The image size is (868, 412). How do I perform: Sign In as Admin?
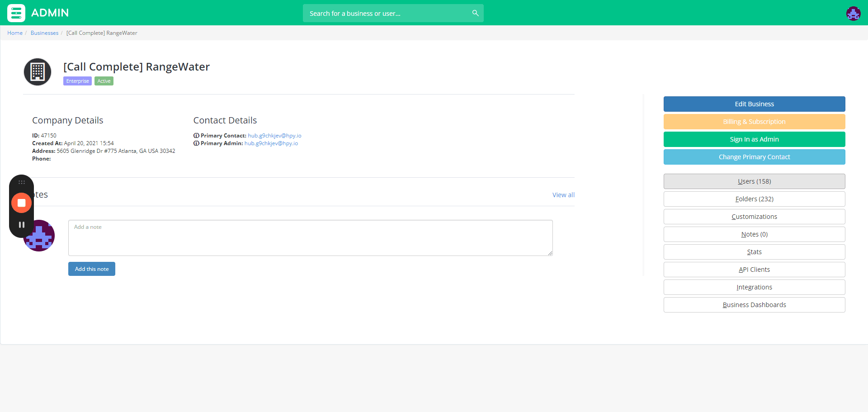tap(754, 139)
